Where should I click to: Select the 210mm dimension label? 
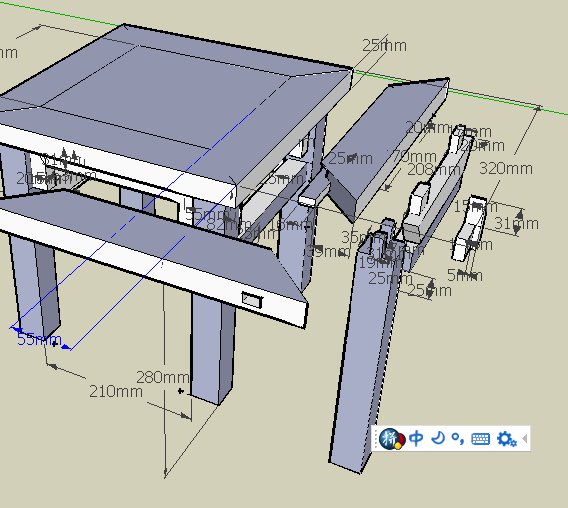[116, 391]
